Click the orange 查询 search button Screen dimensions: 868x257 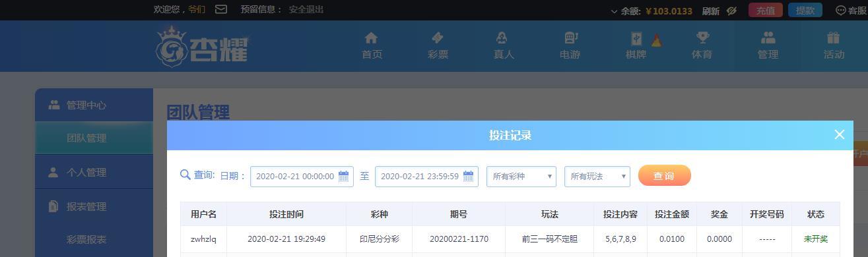664,176
